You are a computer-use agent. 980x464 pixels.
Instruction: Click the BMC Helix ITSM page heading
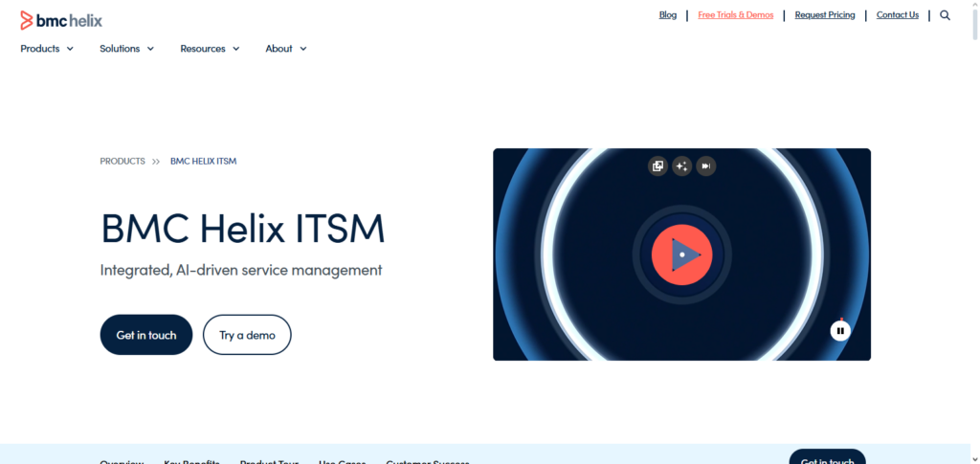(242, 229)
